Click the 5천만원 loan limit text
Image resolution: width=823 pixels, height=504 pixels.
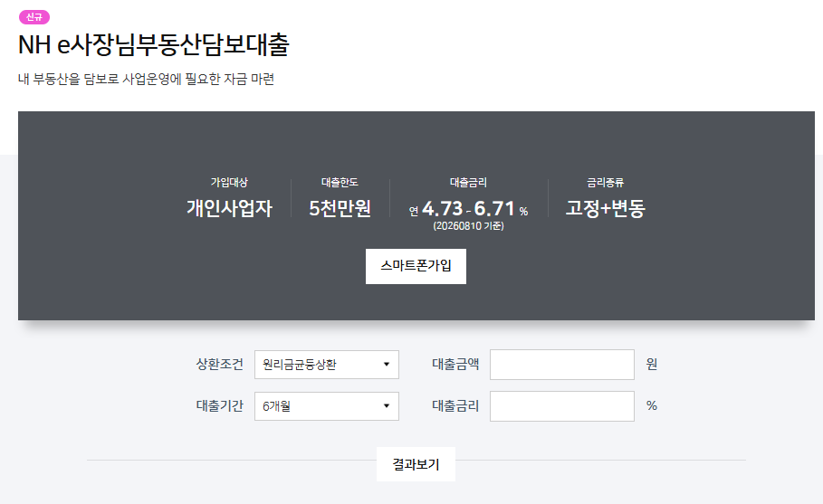[340, 208]
